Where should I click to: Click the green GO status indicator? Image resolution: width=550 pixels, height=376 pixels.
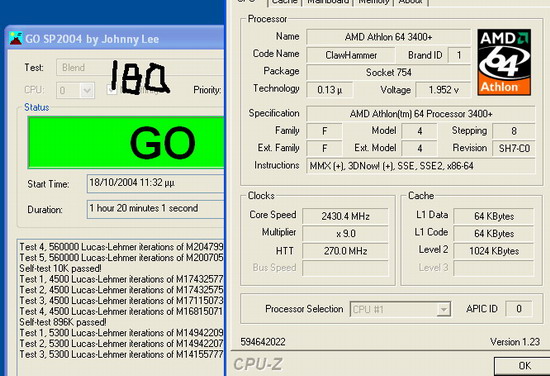tap(126, 142)
